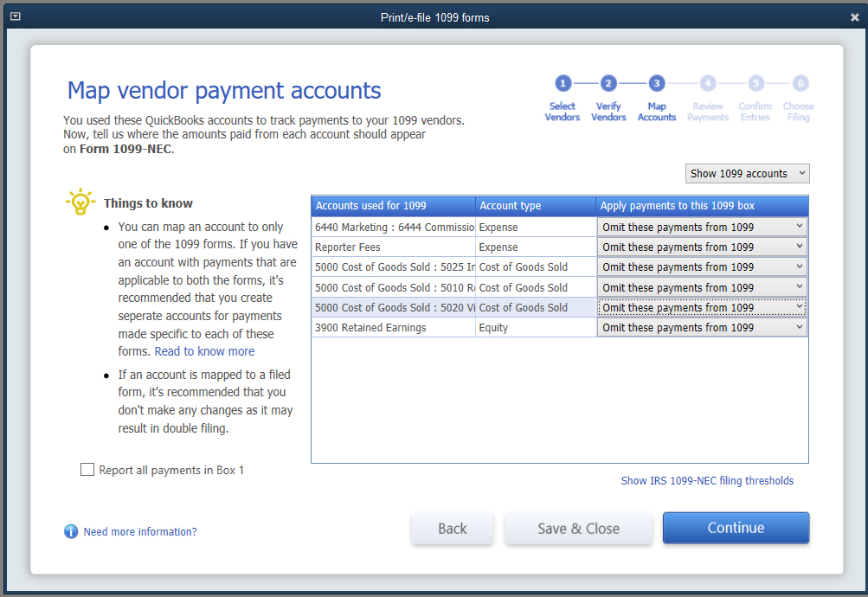Image resolution: width=868 pixels, height=597 pixels.
Task: Click the blue info icon near Need more information
Action: click(x=71, y=531)
